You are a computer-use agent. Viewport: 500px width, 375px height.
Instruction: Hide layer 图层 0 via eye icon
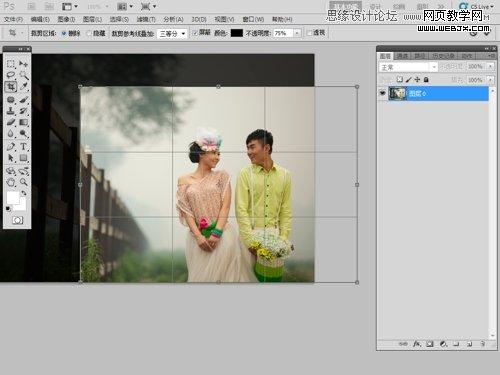(x=382, y=94)
